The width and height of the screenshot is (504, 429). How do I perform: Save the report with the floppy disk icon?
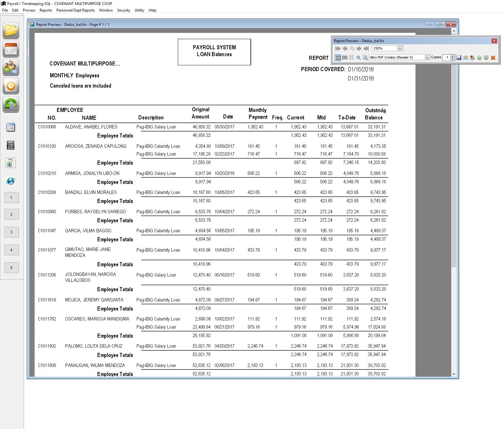tap(459, 58)
